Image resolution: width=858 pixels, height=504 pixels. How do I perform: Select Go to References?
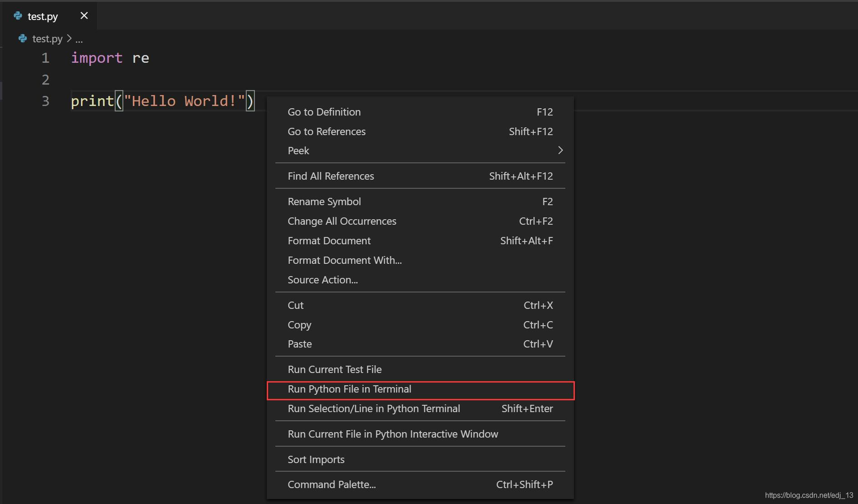pos(327,131)
